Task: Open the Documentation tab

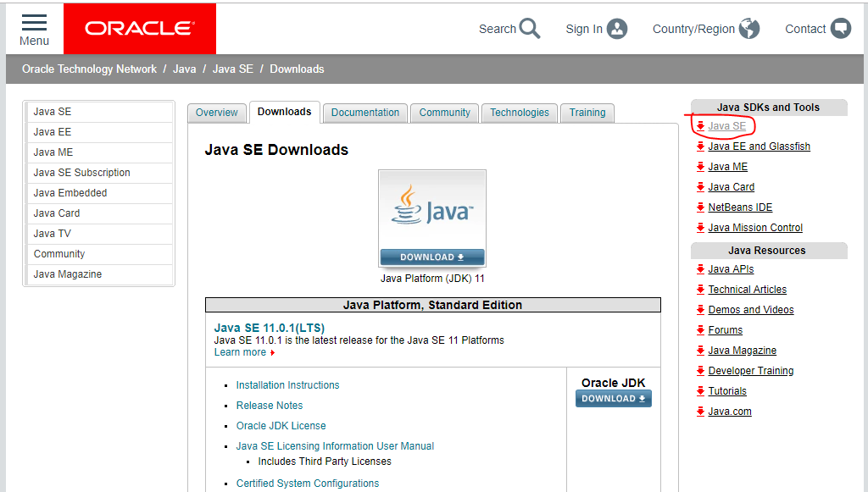Action: 365,113
